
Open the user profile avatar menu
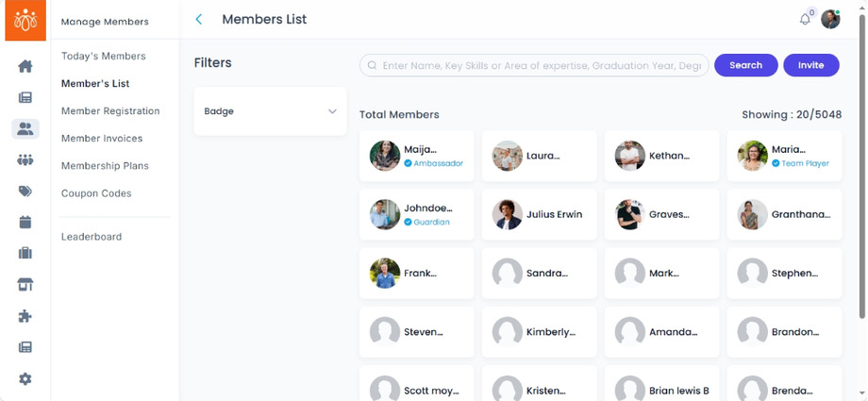(x=830, y=19)
